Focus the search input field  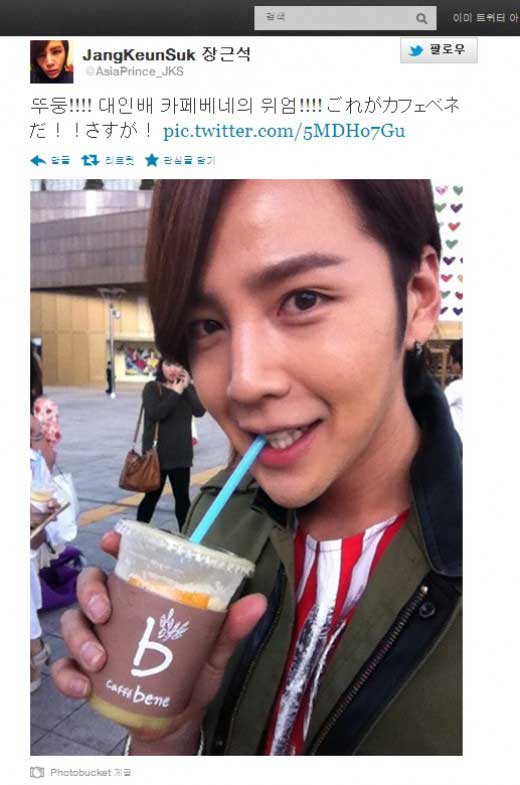[x=345, y=18]
